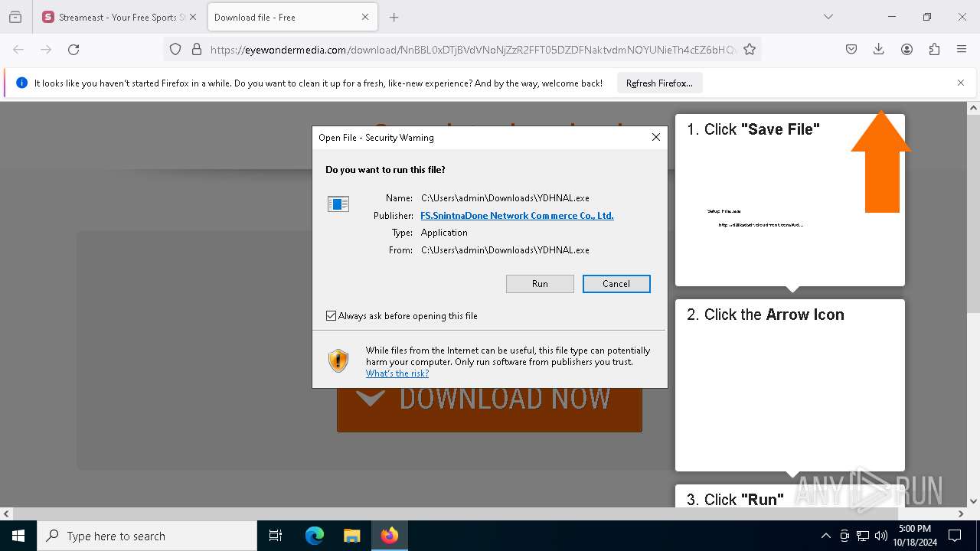Go forward to the next page
The image size is (980, 551).
46,49
